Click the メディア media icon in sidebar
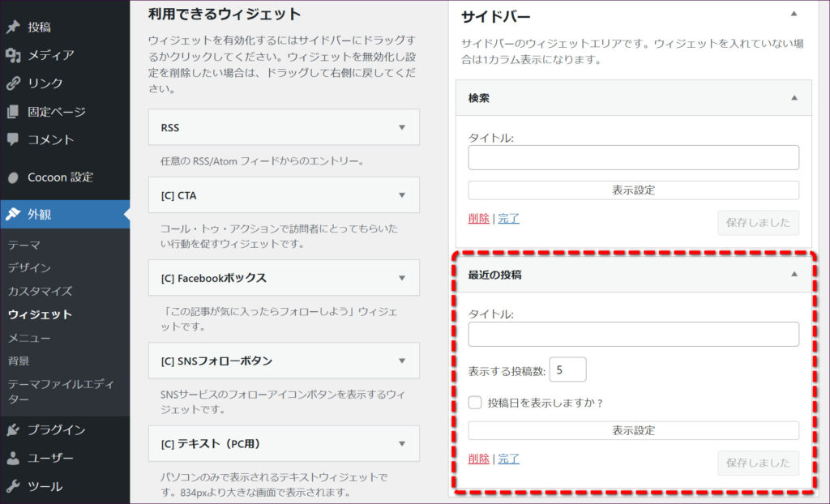 (x=13, y=55)
